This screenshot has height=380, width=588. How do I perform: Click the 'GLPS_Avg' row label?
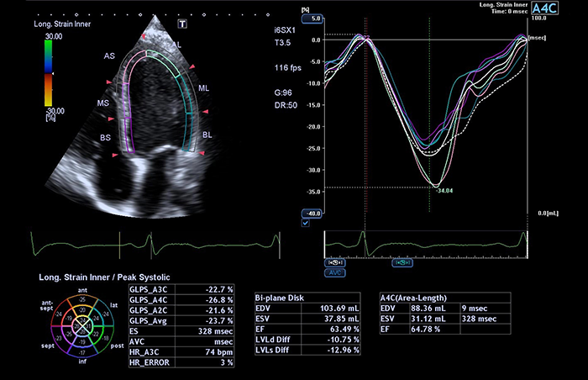point(148,321)
